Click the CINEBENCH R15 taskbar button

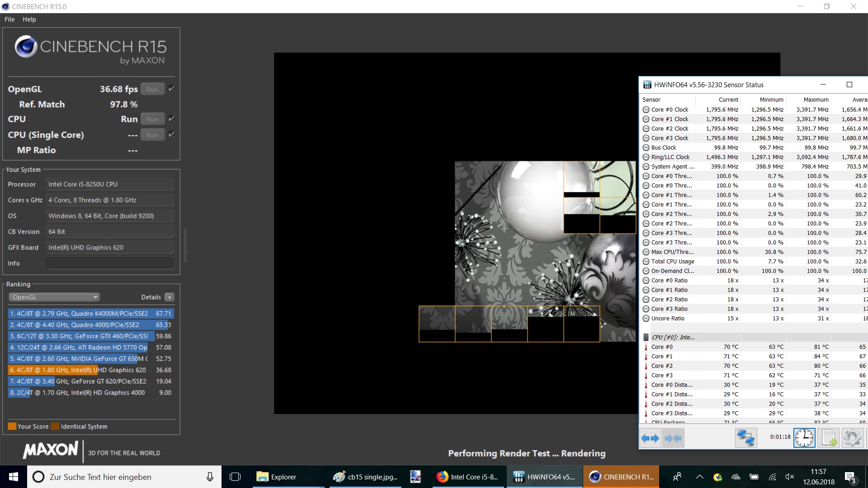pos(621,477)
